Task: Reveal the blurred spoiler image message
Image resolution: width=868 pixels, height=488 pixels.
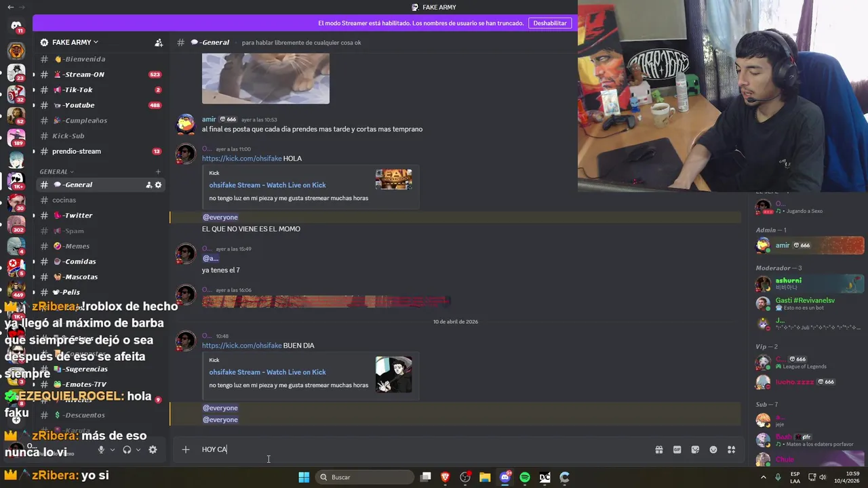Action: click(x=326, y=302)
